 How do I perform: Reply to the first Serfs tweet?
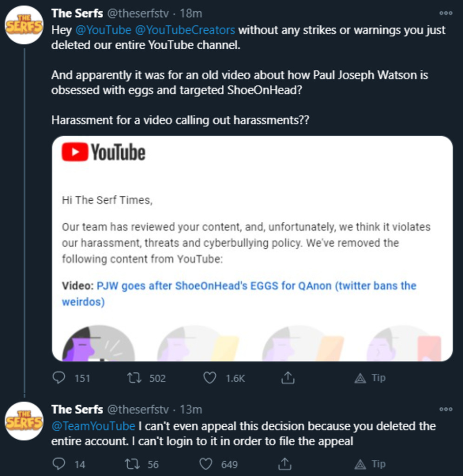[59, 377]
